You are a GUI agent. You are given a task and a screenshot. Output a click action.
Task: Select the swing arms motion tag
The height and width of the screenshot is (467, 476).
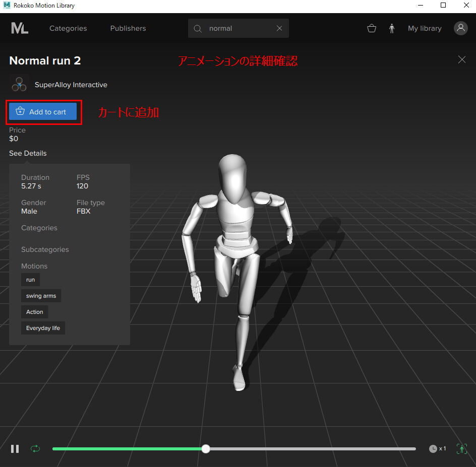click(41, 296)
